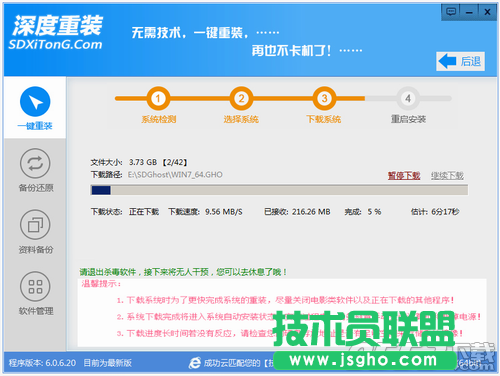The image size is (500, 376).
Task: Click tip 1 about closing video software
Action: coord(285,300)
